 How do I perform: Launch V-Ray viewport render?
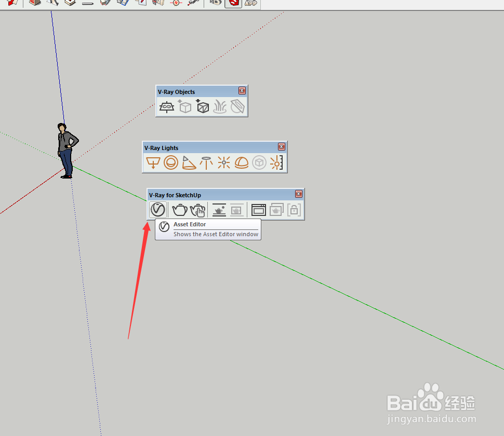tap(219, 210)
